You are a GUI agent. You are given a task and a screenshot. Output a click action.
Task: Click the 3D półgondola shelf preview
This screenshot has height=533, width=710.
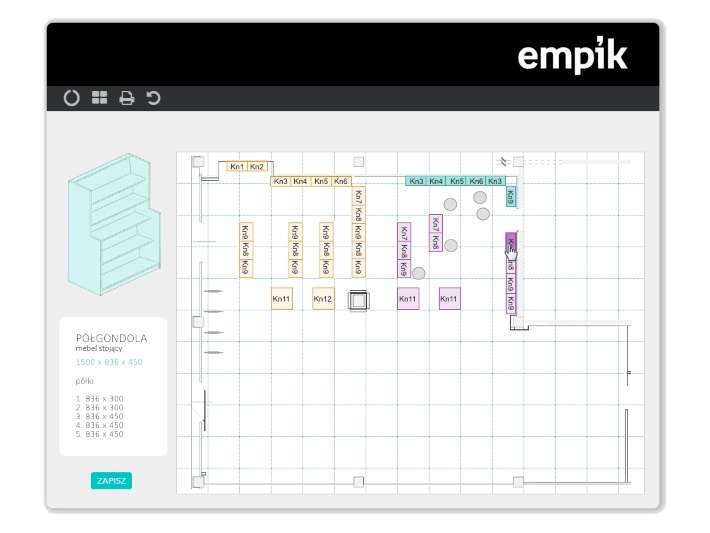(114, 224)
